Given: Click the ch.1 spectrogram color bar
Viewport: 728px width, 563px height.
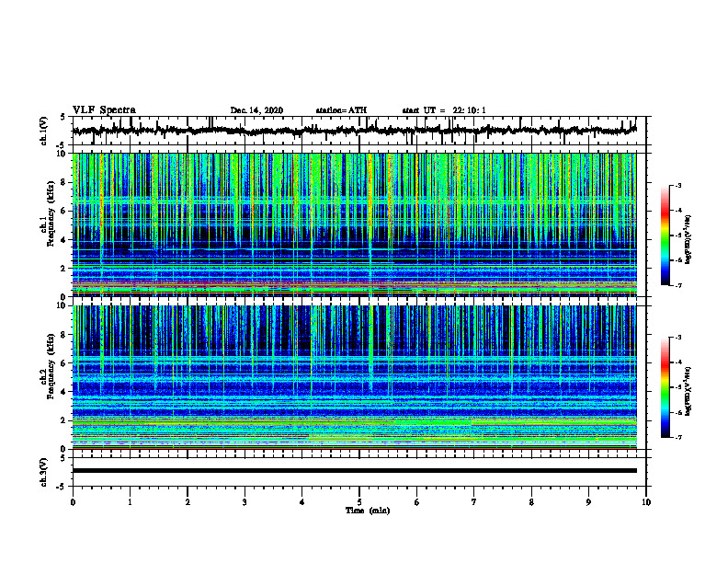Looking at the screenshot, I should [x=665, y=236].
